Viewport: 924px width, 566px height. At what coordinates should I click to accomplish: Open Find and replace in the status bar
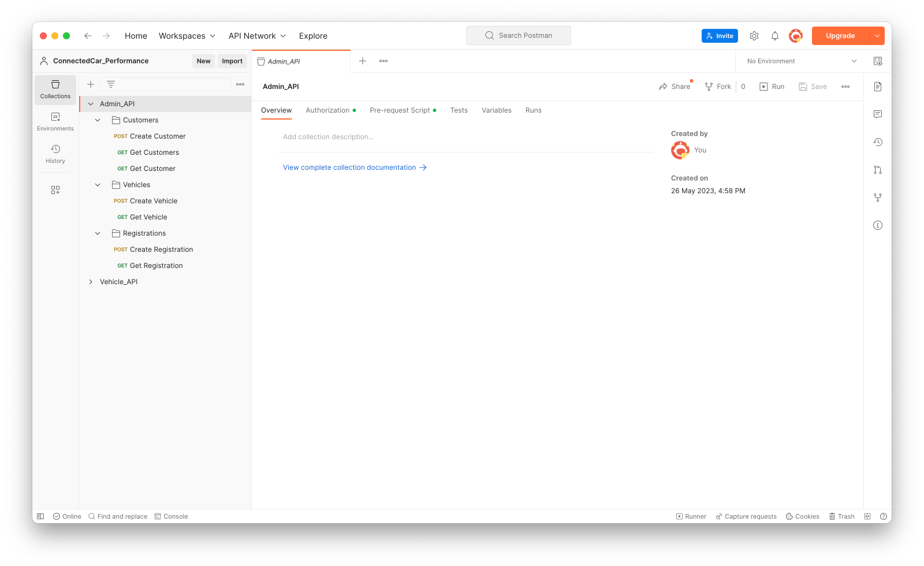click(x=118, y=516)
